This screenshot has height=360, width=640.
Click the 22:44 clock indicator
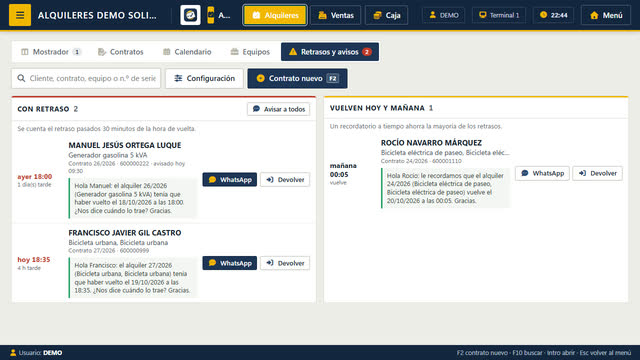553,15
